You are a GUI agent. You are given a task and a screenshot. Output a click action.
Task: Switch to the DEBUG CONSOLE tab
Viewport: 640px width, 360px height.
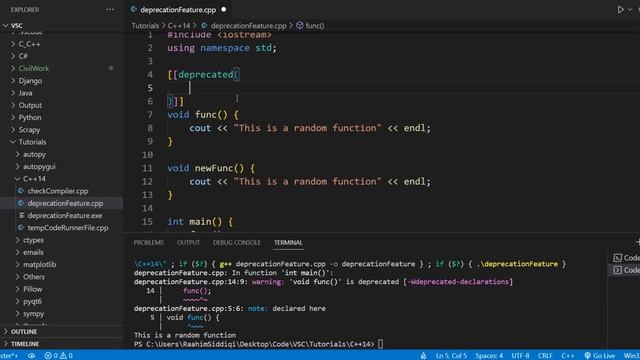click(236, 242)
